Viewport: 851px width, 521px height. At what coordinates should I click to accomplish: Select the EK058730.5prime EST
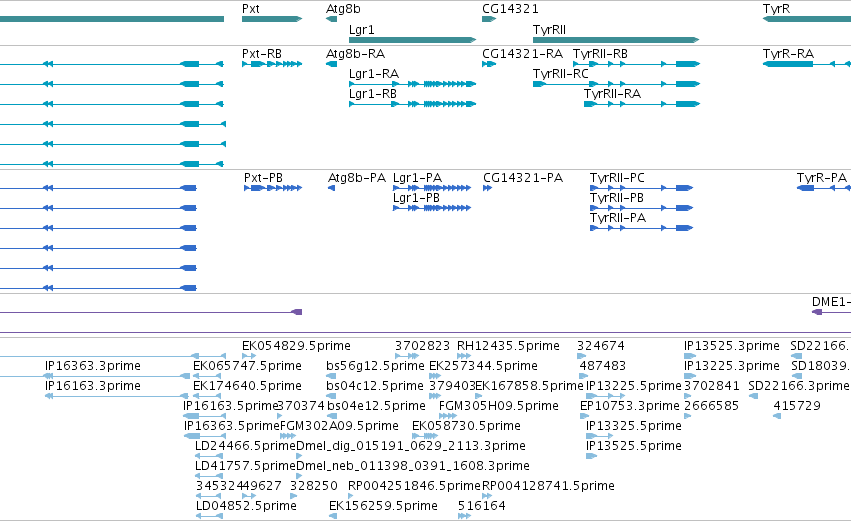click(x=425, y=436)
